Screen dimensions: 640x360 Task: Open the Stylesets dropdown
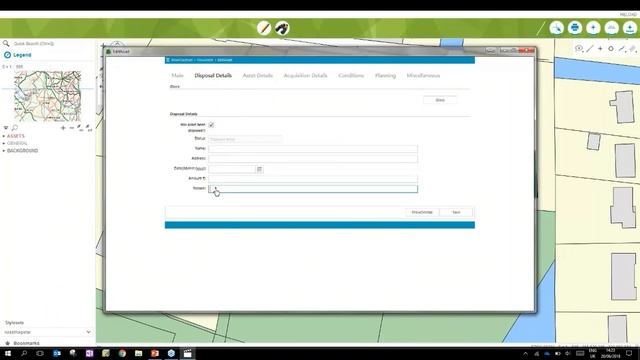coord(48,332)
